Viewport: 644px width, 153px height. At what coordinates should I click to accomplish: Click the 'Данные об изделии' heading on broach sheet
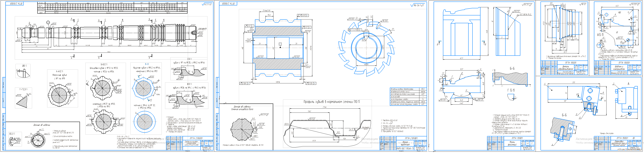point(42,125)
